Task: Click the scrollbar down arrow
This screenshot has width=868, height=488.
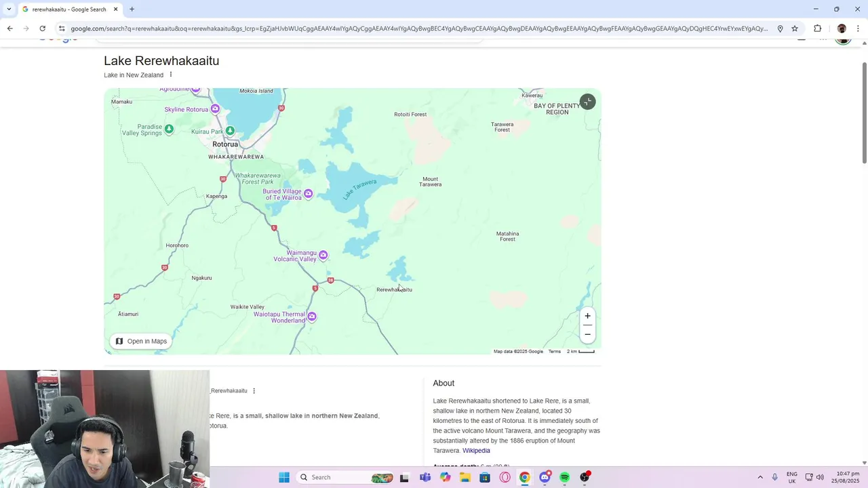Action: click(864, 463)
